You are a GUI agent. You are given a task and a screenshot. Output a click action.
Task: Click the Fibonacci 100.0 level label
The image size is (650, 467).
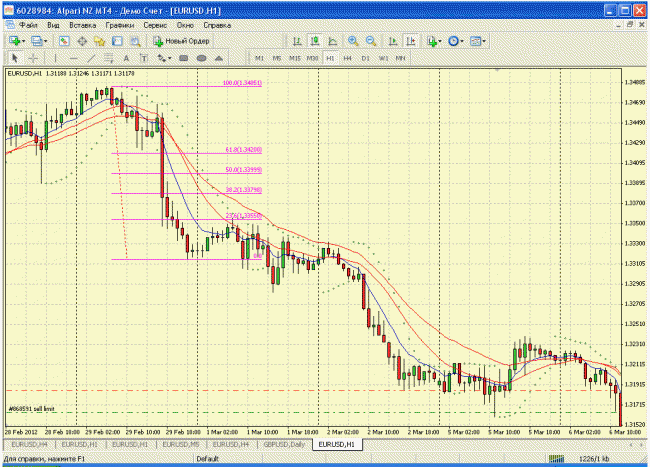click(242, 83)
